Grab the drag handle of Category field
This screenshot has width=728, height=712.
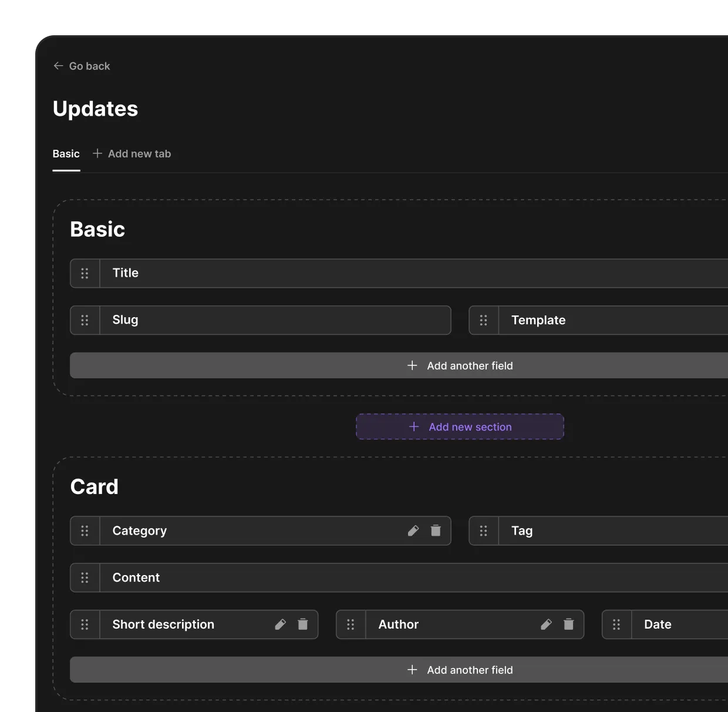(85, 531)
